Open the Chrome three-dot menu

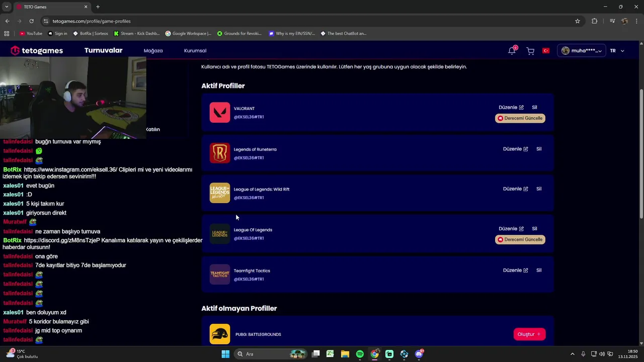[x=637, y=21]
